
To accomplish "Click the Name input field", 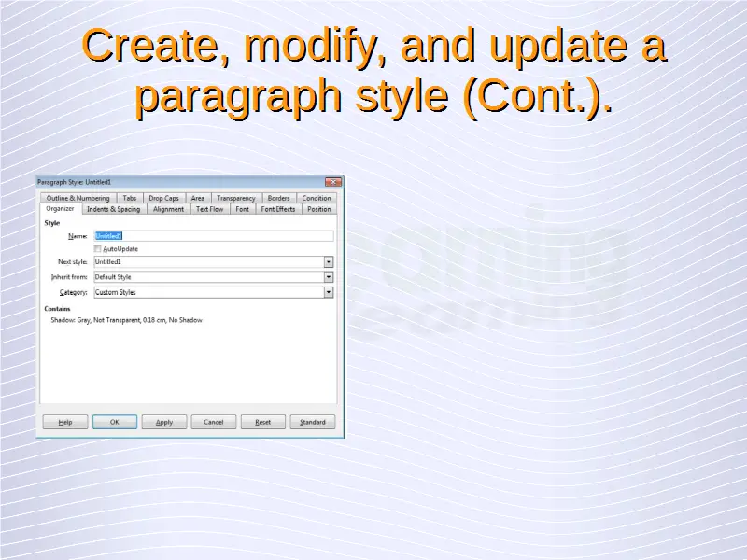I will pyautogui.click(x=213, y=236).
